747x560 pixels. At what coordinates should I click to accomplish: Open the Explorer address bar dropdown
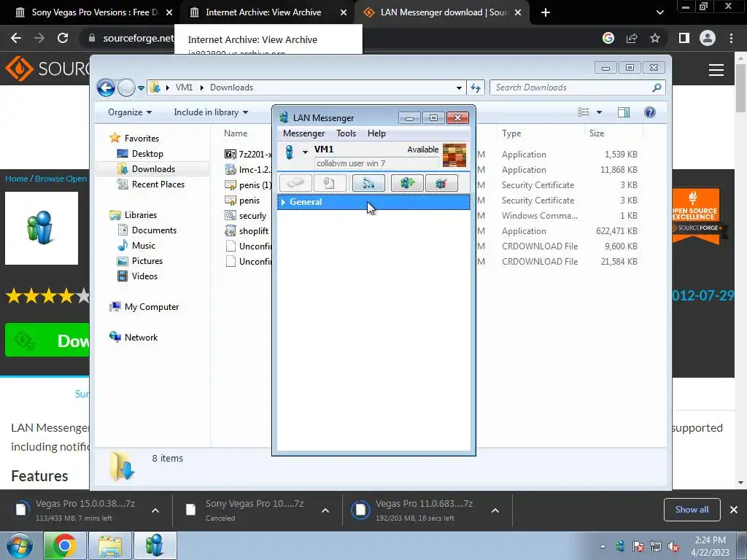click(459, 87)
